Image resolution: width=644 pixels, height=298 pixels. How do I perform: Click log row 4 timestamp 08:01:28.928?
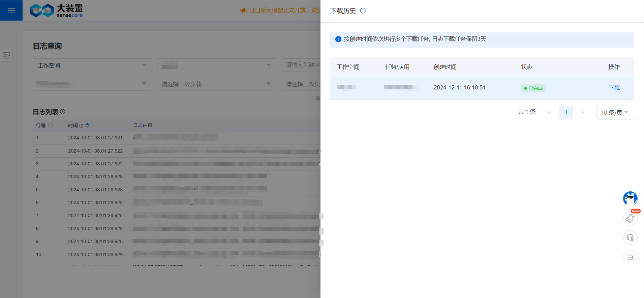point(95,177)
